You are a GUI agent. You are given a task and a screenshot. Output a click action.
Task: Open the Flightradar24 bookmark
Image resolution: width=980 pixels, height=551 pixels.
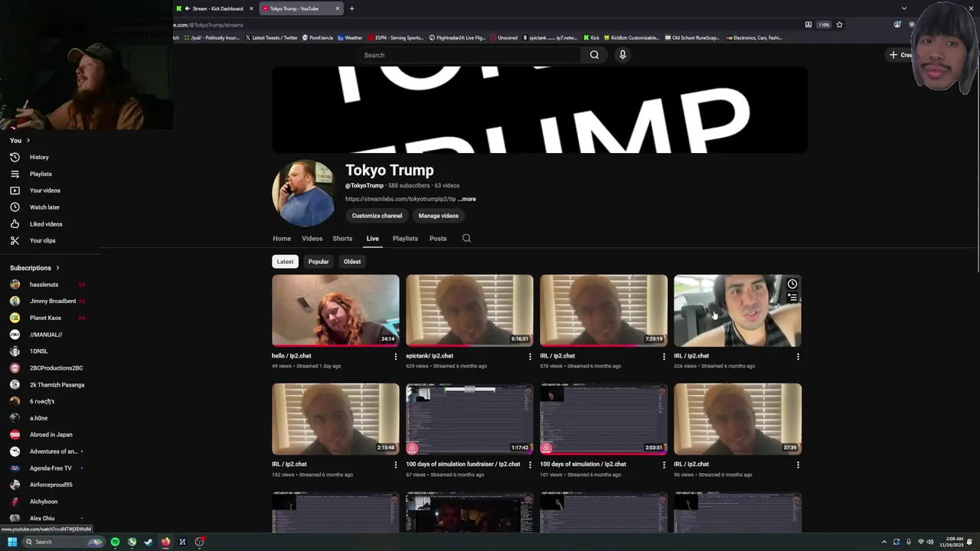pos(457,37)
